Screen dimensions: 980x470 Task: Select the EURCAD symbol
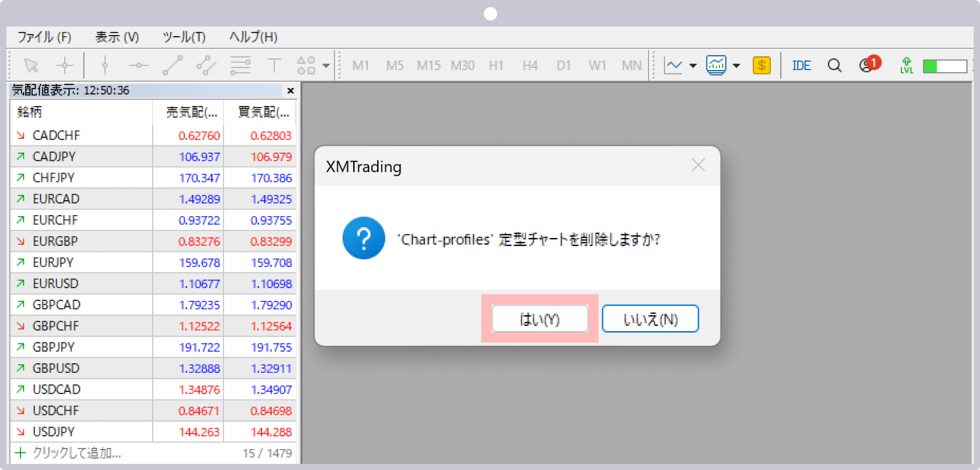click(56, 199)
